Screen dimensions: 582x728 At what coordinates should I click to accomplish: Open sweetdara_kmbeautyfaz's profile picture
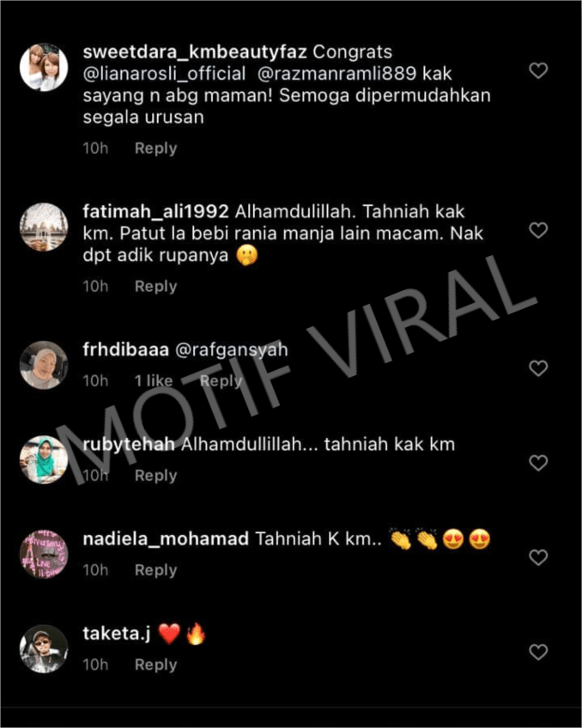tap(44, 67)
